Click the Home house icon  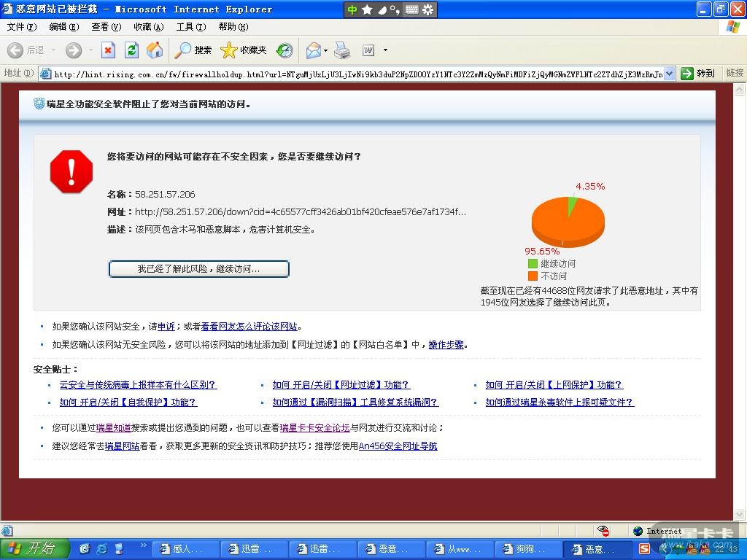tap(155, 50)
